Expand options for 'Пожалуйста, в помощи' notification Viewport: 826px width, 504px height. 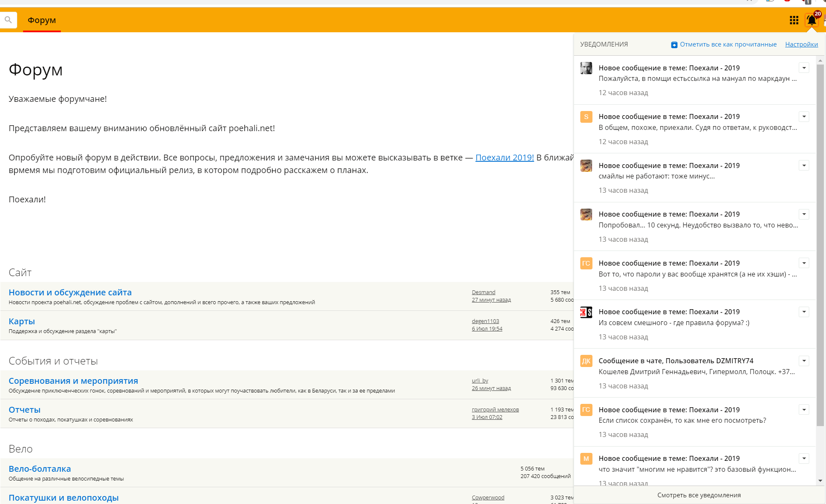804,68
